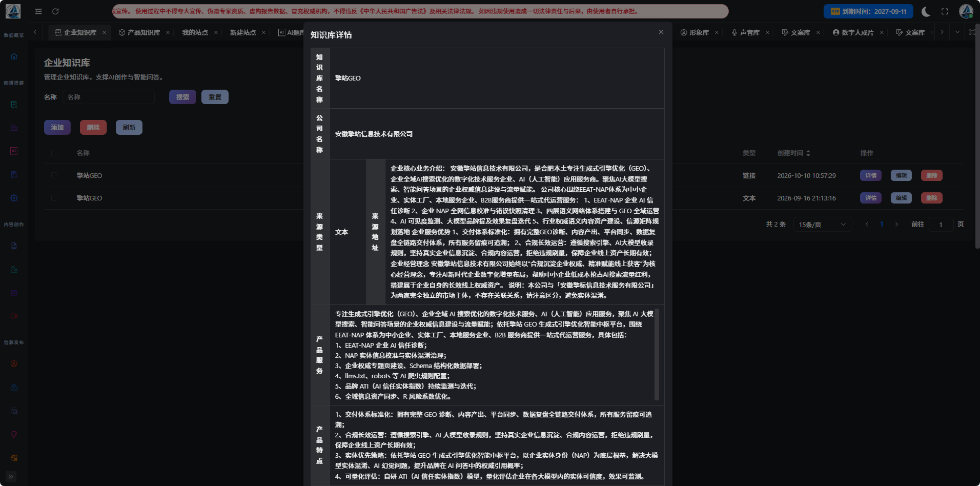Screen dimensions: 980x486
Task: Expand the sidebar with double-chevron button
Action: [11, 477]
